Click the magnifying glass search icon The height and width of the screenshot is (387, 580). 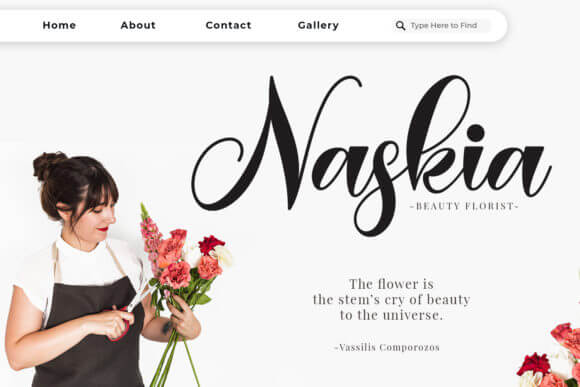pos(400,26)
